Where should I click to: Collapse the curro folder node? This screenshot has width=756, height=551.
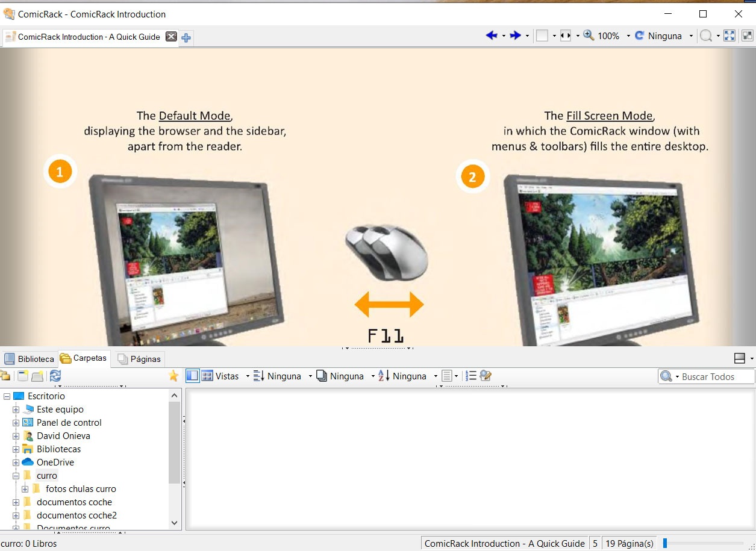point(16,476)
